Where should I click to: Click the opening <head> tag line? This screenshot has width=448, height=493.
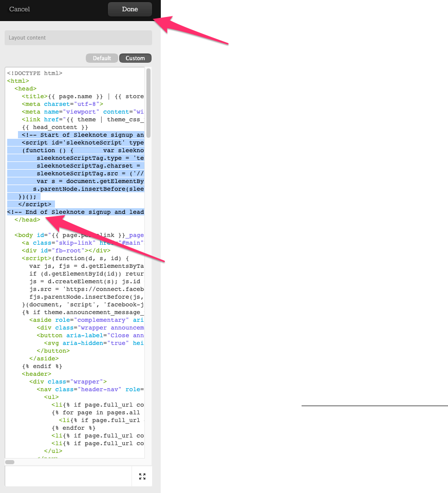[x=26, y=88]
